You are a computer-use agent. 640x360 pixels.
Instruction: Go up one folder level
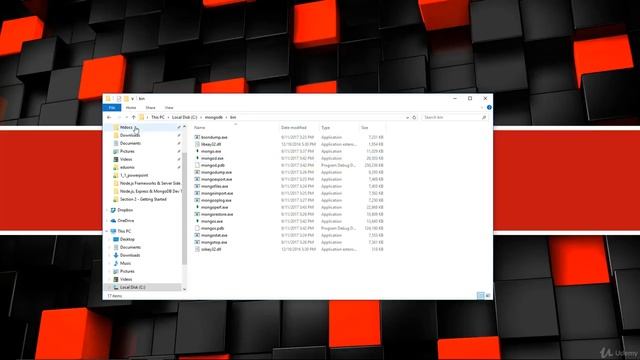click(x=133, y=117)
